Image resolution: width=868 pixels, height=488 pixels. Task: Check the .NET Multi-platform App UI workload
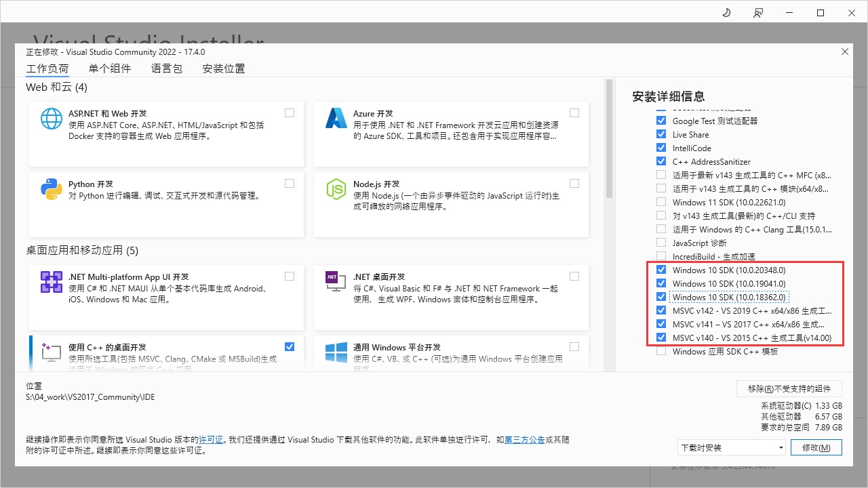(290, 276)
